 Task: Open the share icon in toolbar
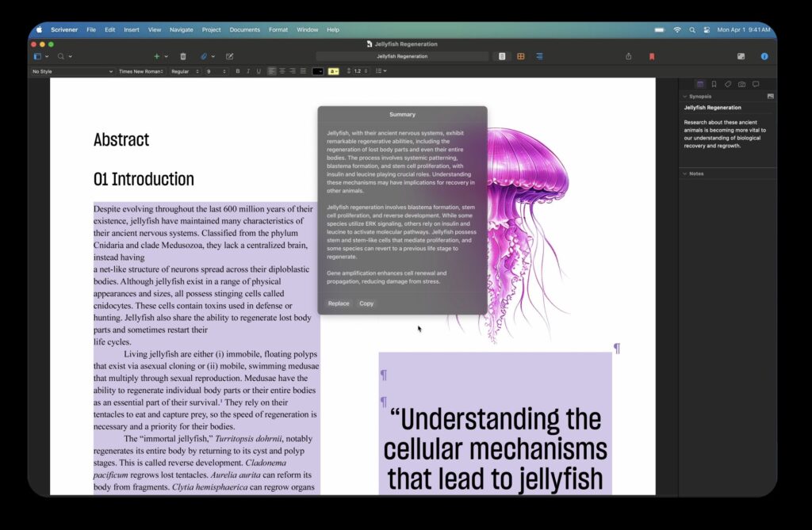pos(628,56)
